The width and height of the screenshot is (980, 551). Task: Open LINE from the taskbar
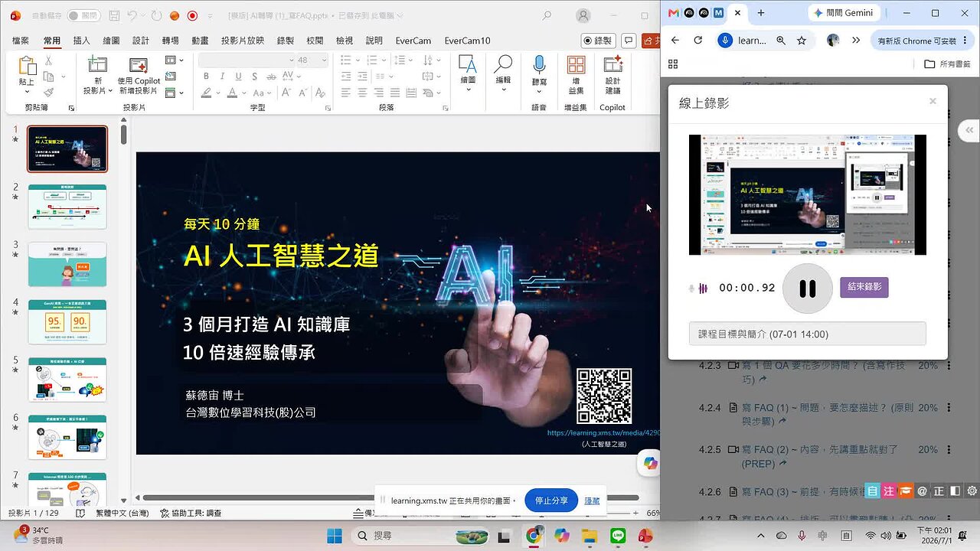pos(618,536)
